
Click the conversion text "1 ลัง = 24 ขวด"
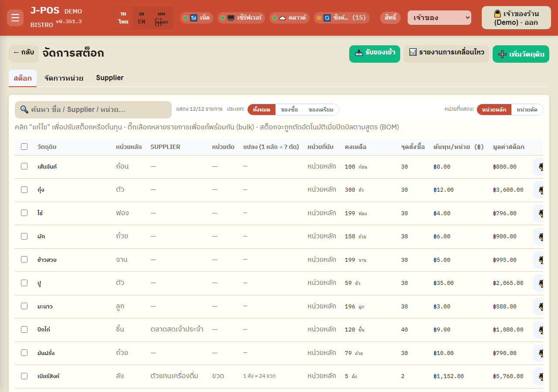coord(259,376)
